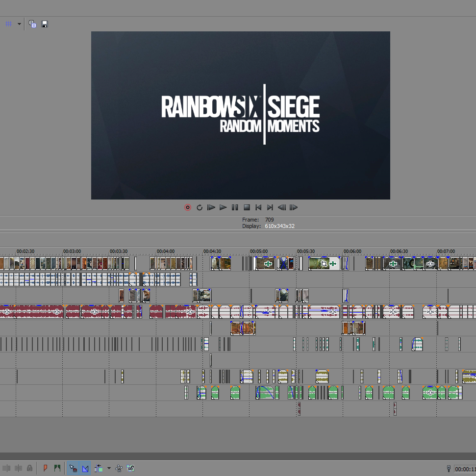Stop playback with the square Stop button
The image size is (476, 476).
[x=247, y=207]
